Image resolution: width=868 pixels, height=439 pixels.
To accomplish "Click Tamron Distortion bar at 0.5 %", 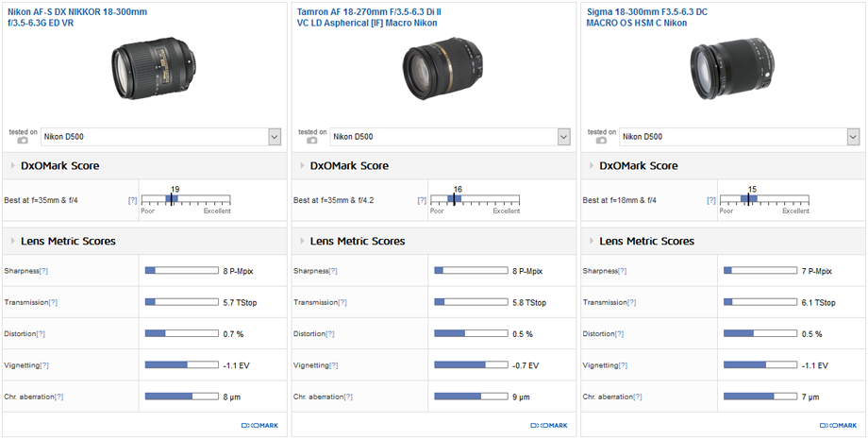I will (x=471, y=334).
